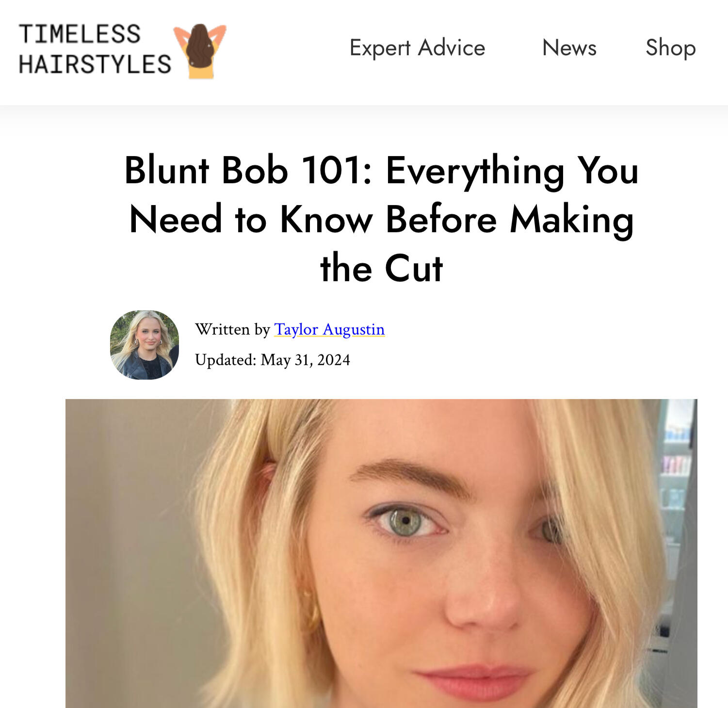Select the word HAIRSTYLES in the logo
Screen dimensions: 728x708
tap(95, 64)
